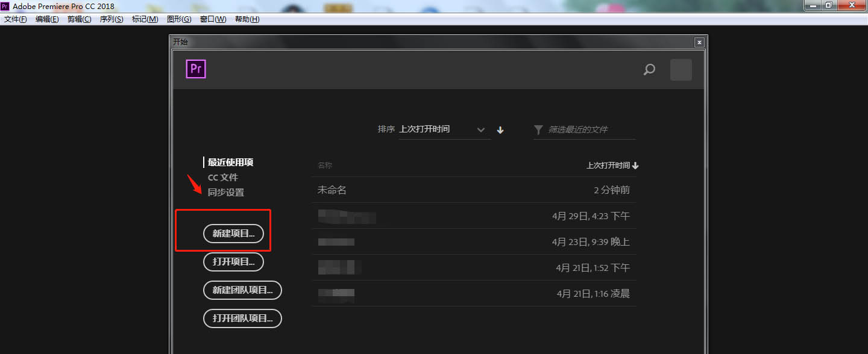
Task: Click the filter funnel icon
Action: click(x=538, y=129)
